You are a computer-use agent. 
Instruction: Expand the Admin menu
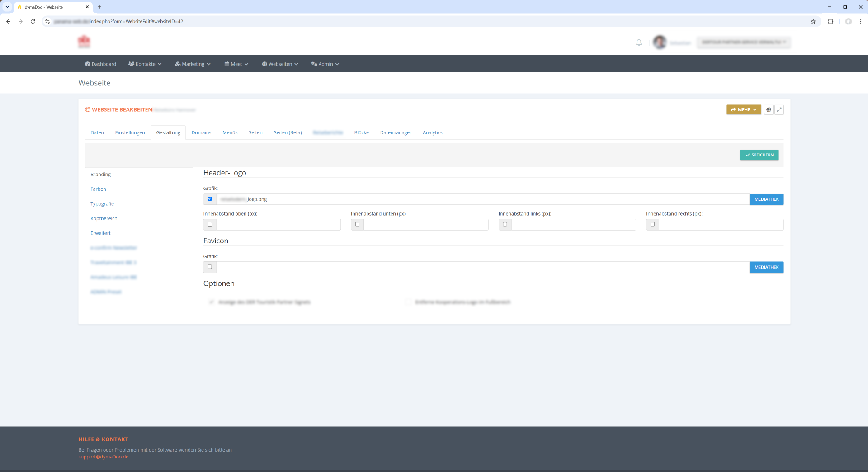pos(325,64)
